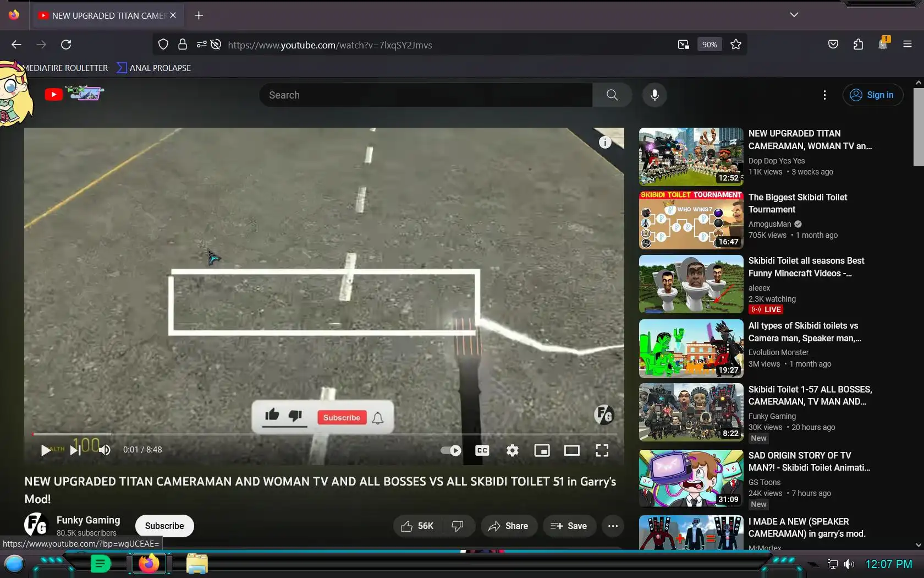Mute the video volume

click(x=105, y=450)
